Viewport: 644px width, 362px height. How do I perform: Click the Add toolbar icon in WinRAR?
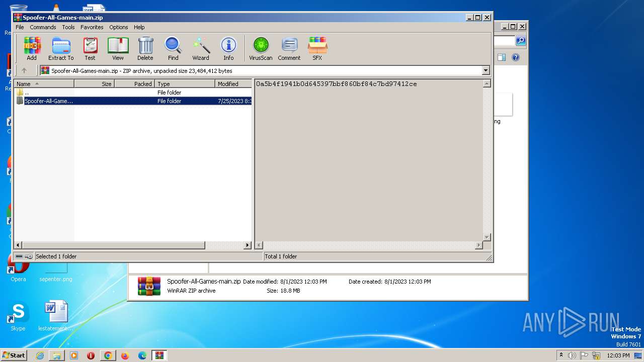click(32, 49)
